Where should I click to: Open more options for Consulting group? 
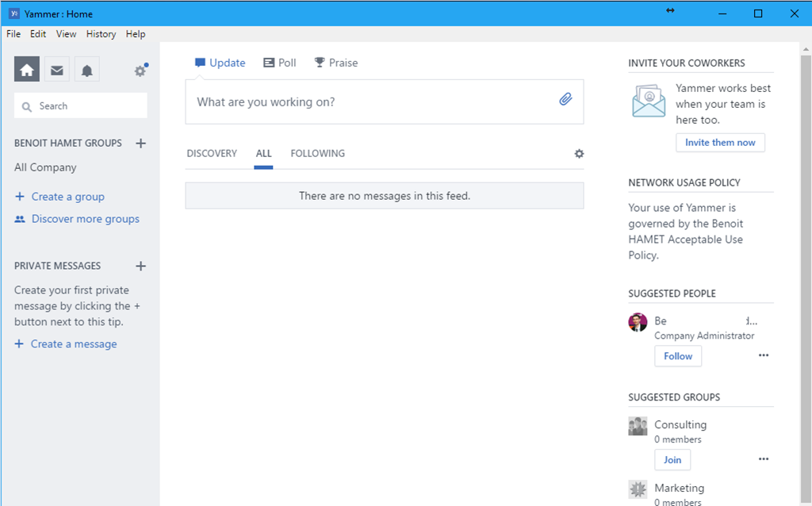click(764, 459)
